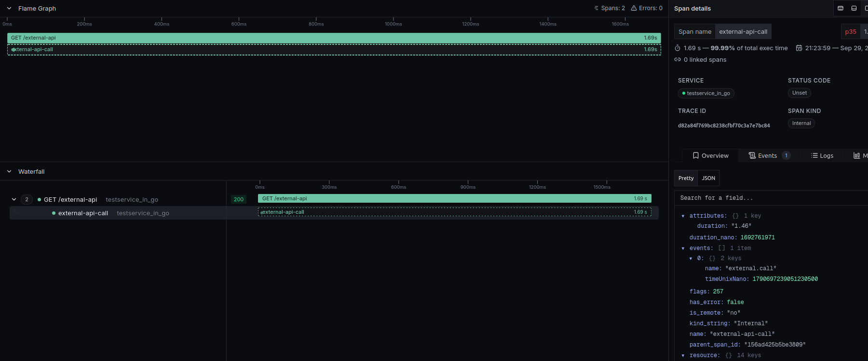Screen dimensions: 868x361
Task: Click the Logs list icon
Action: click(x=814, y=155)
